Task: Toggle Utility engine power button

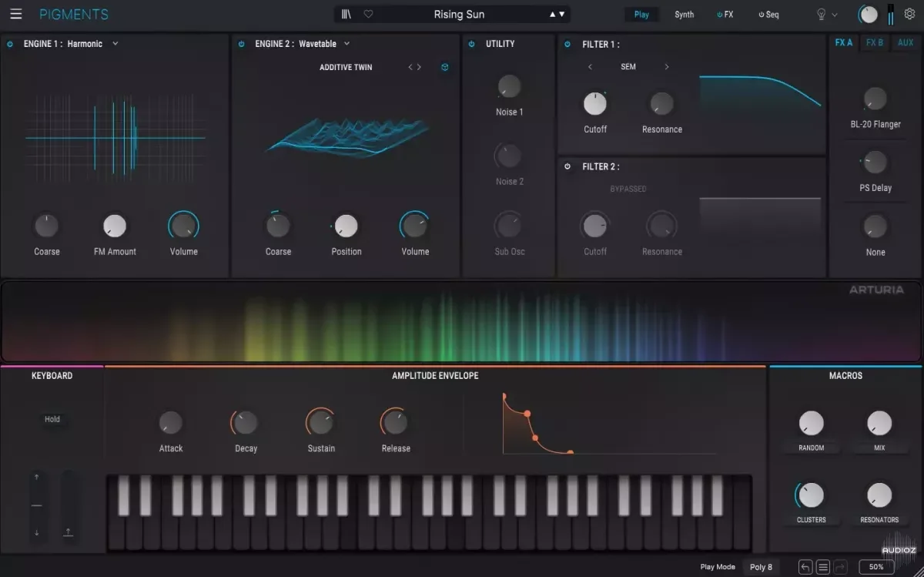Action: [x=472, y=44]
